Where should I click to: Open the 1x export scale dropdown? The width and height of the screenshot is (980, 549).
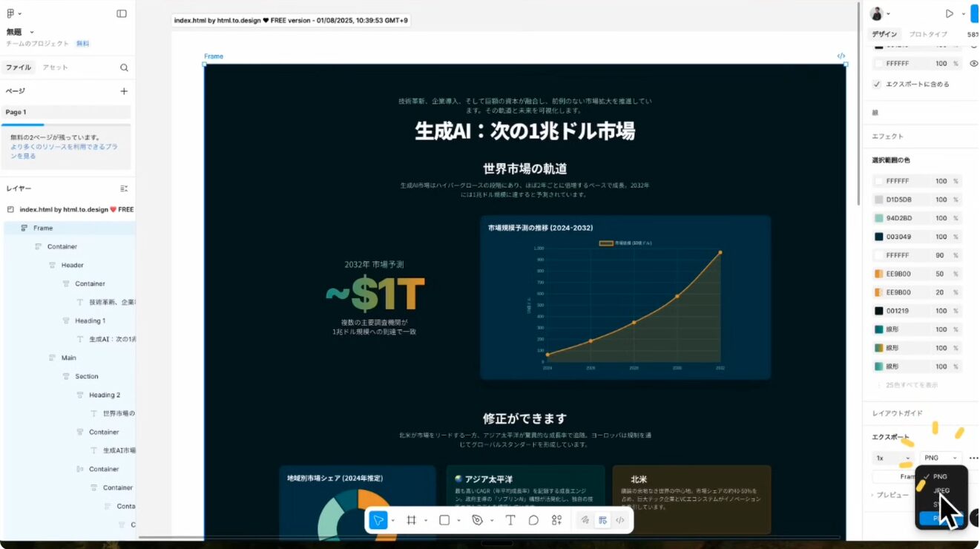pyautogui.click(x=892, y=458)
